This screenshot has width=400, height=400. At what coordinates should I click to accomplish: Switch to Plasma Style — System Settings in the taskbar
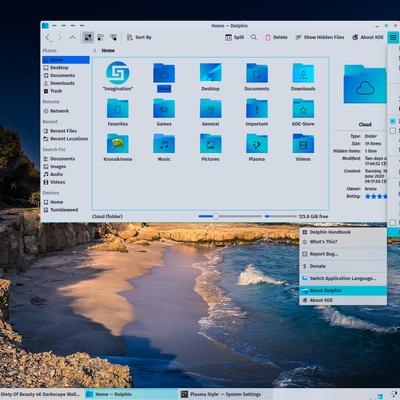tap(226, 394)
